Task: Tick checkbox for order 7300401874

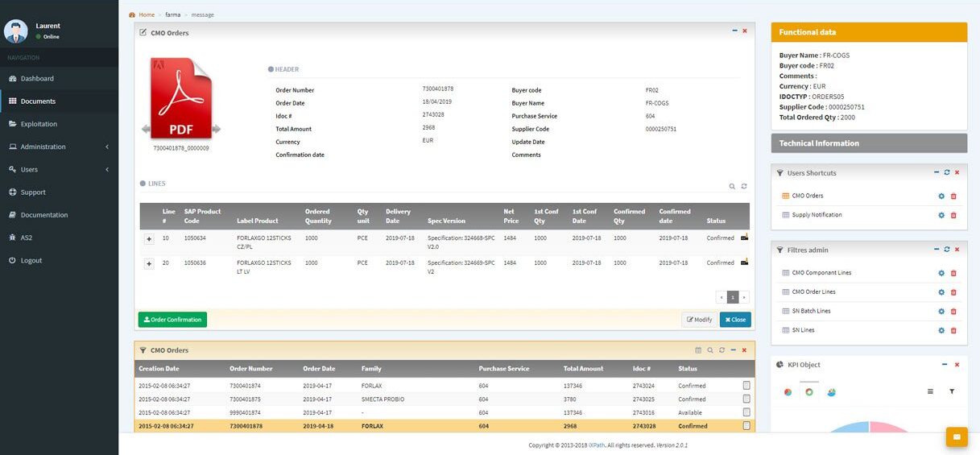Action: click(x=746, y=386)
